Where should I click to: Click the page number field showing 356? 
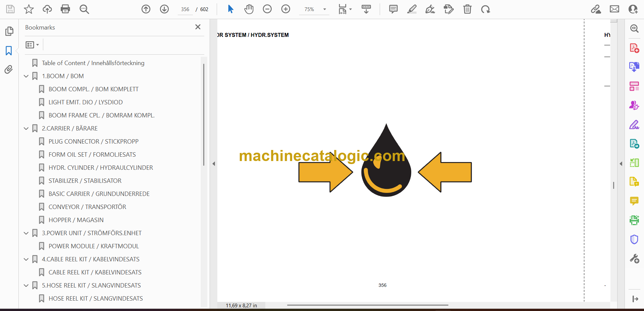pos(185,9)
